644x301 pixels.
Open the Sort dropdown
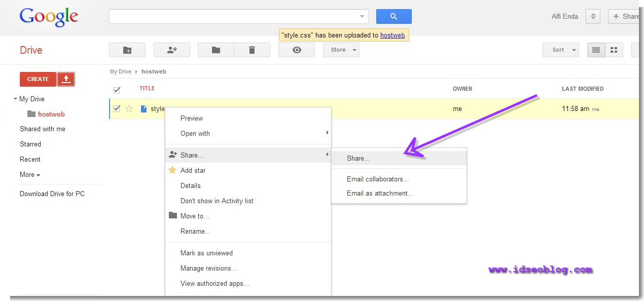click(561, 50)
